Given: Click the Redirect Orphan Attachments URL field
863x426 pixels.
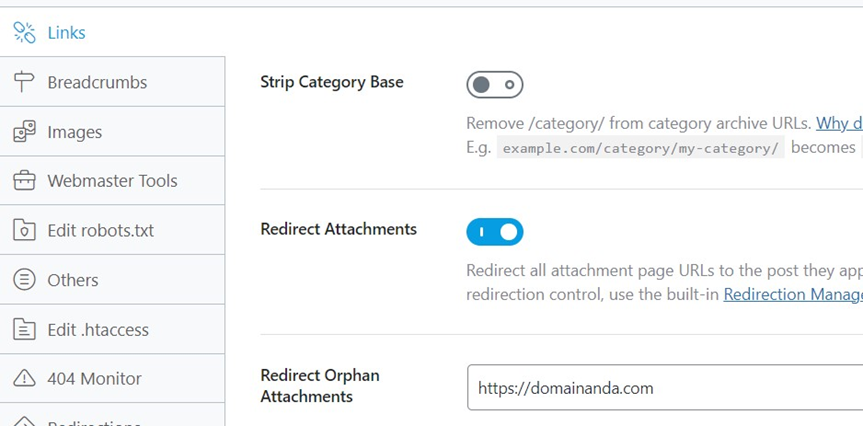Looking at the screenshot, I should pyautogui.click(x=665, y=387).
